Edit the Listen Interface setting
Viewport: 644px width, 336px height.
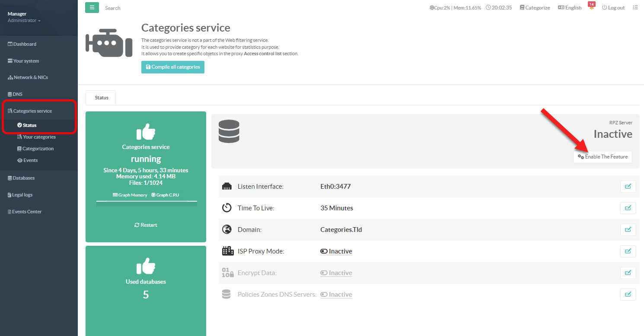[628, 187]
